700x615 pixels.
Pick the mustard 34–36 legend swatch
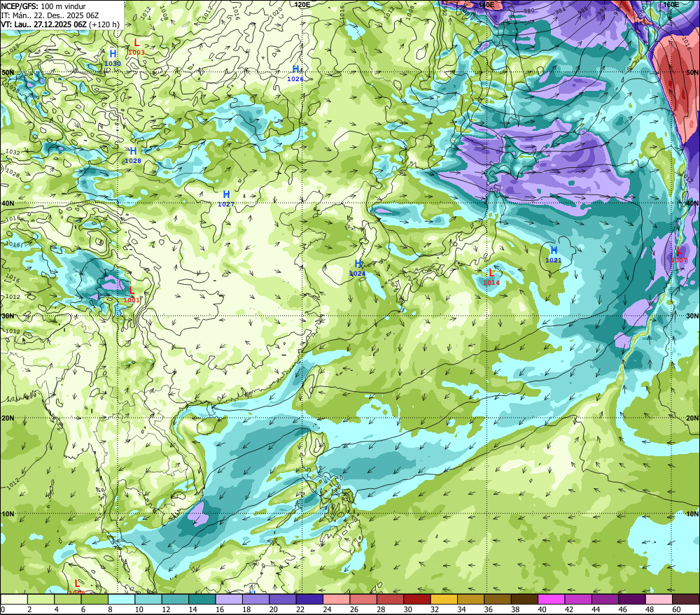[x=470, y=600]
